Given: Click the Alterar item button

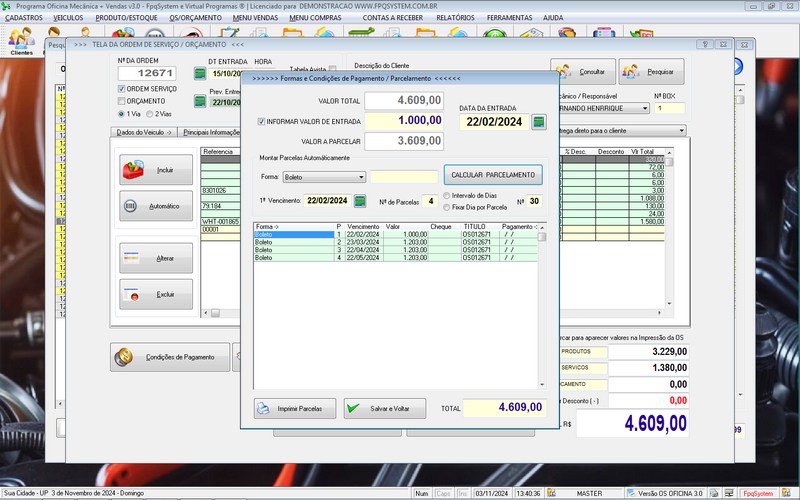Looking at the screenshot, I should point(156,258).
